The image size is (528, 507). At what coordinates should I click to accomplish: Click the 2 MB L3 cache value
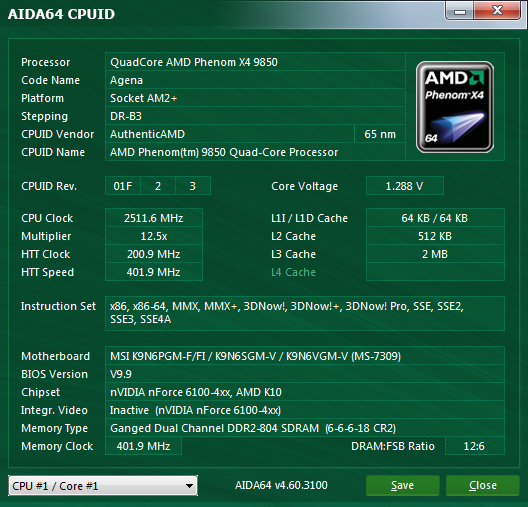435,254
